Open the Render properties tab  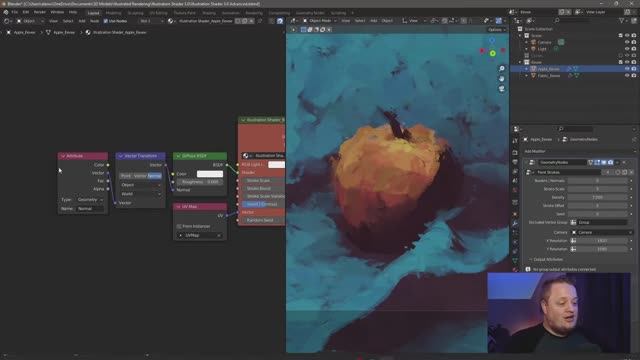pos(515,152)
